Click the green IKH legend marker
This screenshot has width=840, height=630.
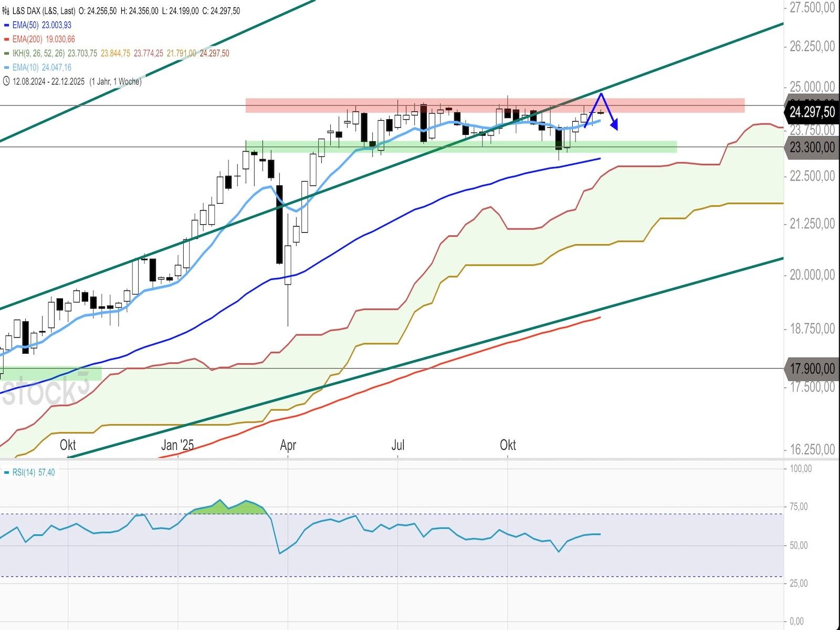coord(6,54)
